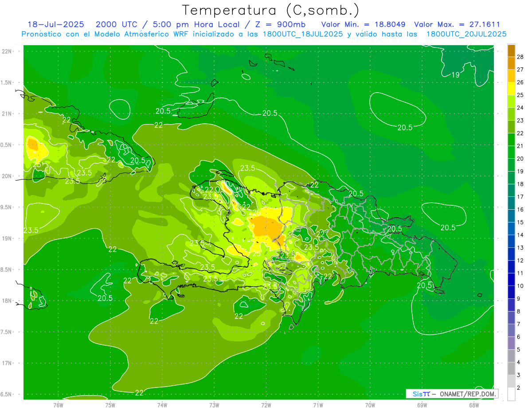
Task: Click the gray swatch between 3 and 4
Action: click(x=511, y=369)
